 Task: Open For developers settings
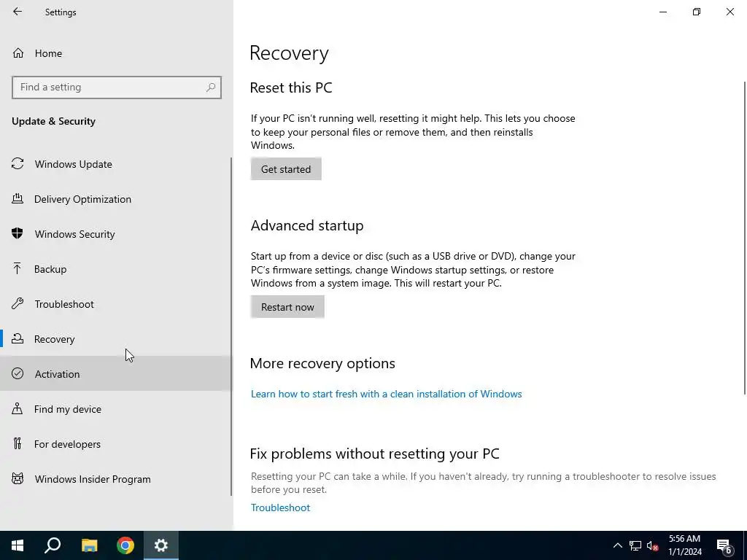(67, 444)
